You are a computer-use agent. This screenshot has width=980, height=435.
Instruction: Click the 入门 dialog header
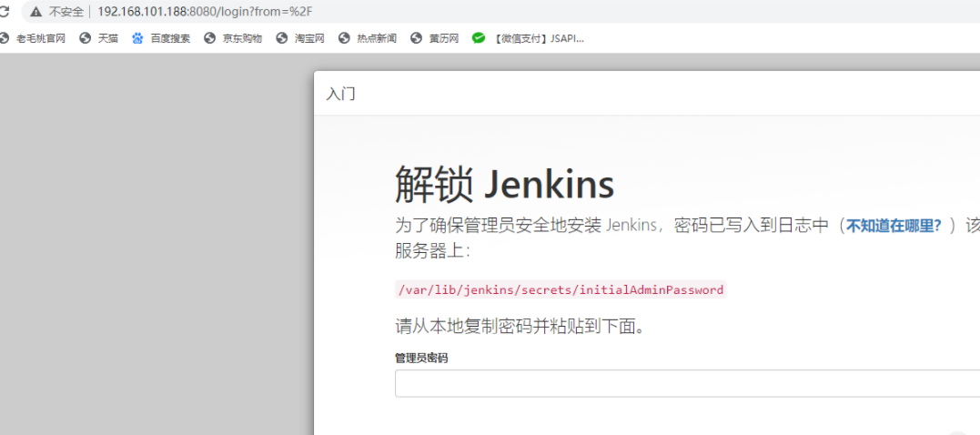point(341,94)
